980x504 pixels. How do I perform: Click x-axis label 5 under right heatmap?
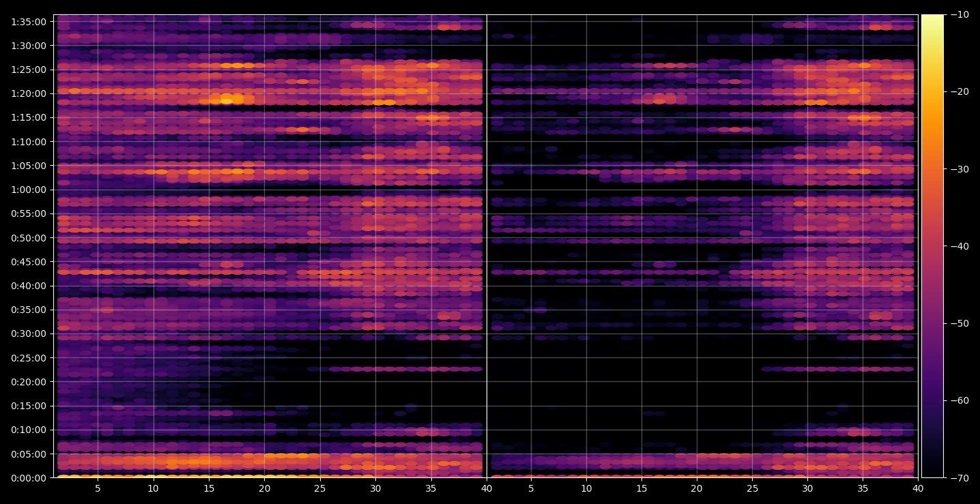[530, 488]
